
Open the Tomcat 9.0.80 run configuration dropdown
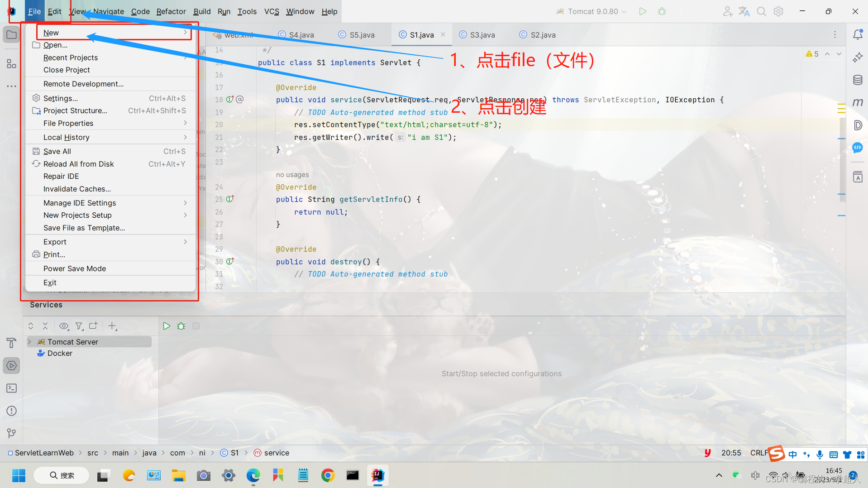(591, 11)
